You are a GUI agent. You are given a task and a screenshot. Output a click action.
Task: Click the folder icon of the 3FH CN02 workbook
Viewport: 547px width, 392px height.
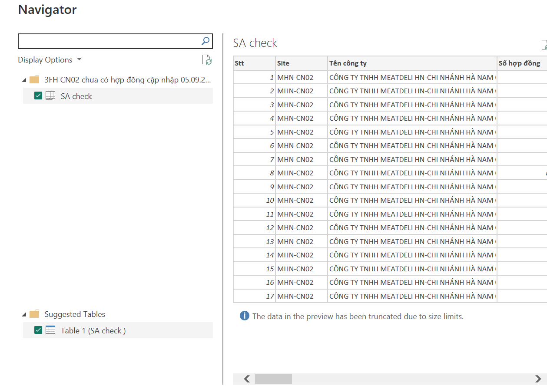tap(34, 79)
